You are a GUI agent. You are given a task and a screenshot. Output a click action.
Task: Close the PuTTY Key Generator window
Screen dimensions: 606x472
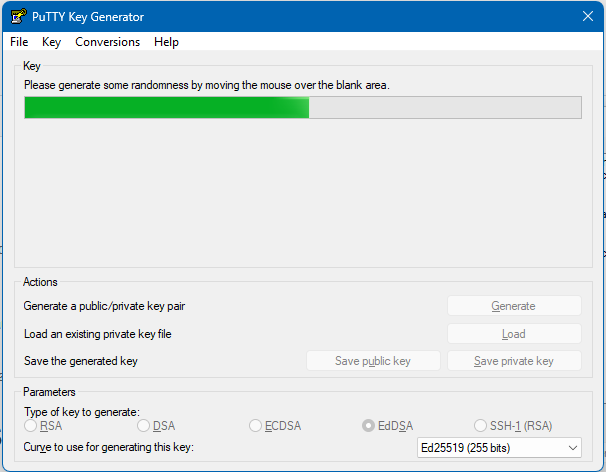pos(588,16)
